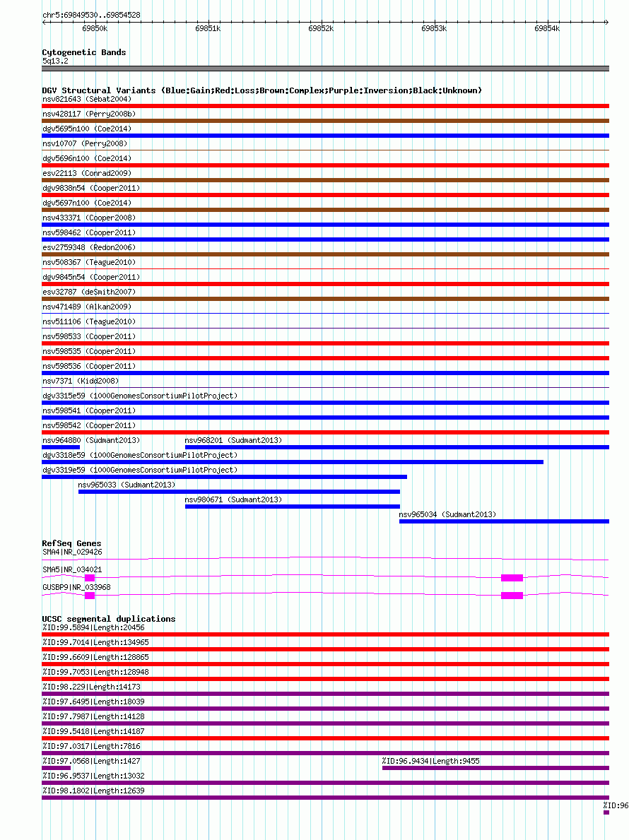Click the right arrow of the ruler

606,22
